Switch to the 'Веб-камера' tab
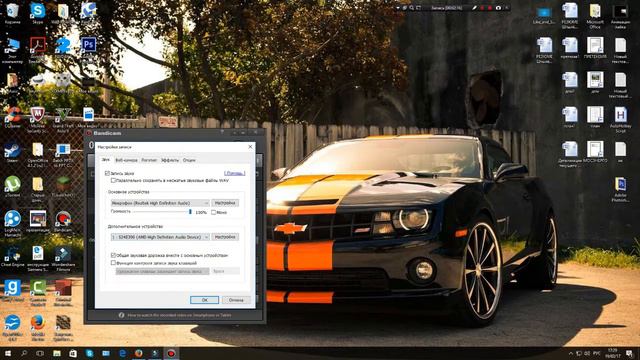 point(126,160)
